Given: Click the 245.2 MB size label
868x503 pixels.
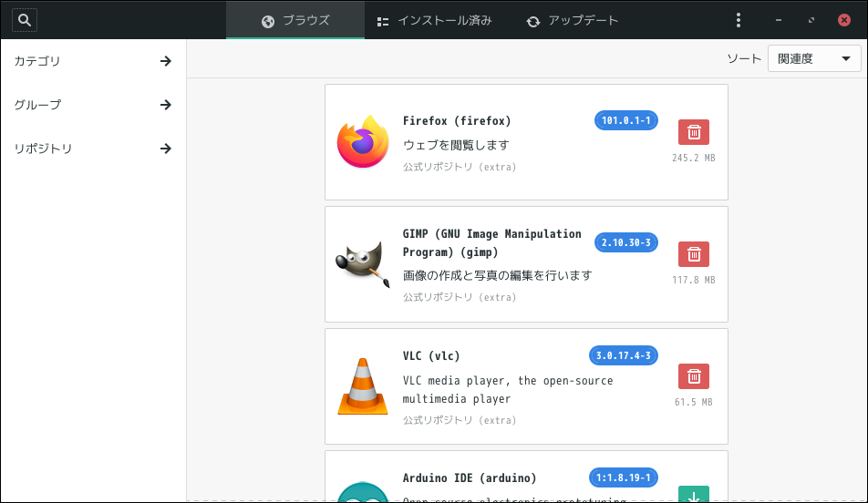Looking at the screenshot, I should (x=694, y=159).
